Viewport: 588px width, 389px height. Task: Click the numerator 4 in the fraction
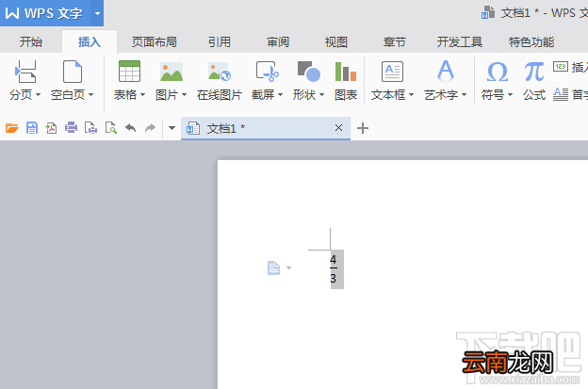point(333,259)
